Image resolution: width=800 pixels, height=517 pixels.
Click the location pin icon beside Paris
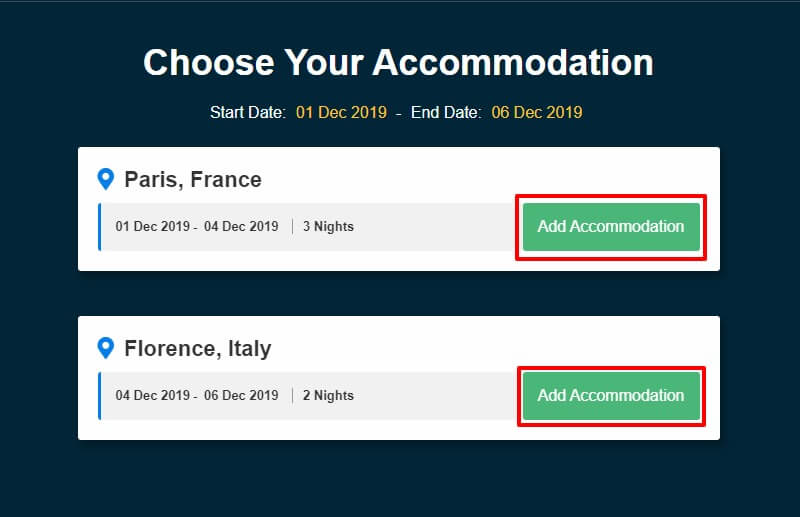tap(105, 180)
